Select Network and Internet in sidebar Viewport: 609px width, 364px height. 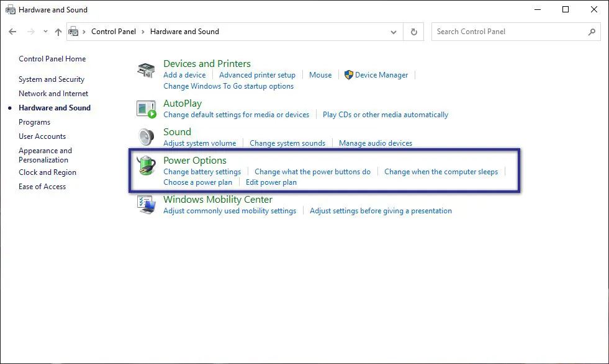pos(53,94)
